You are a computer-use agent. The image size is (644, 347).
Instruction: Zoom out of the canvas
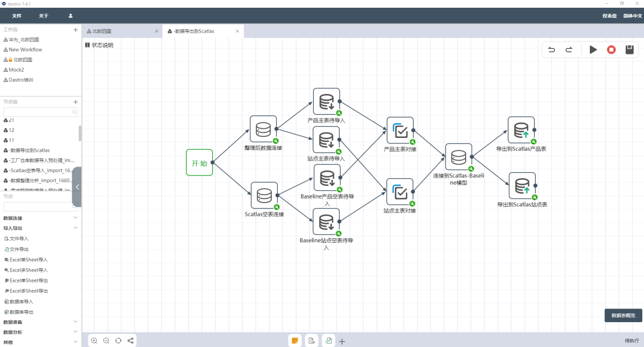pos(106,340)
